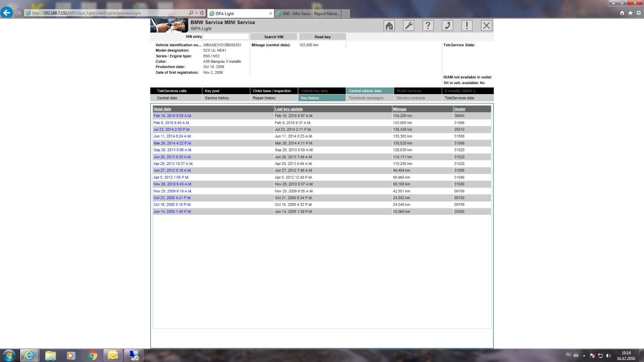Select the Key history sub-tab
The image size is (644, 362).
322,98
